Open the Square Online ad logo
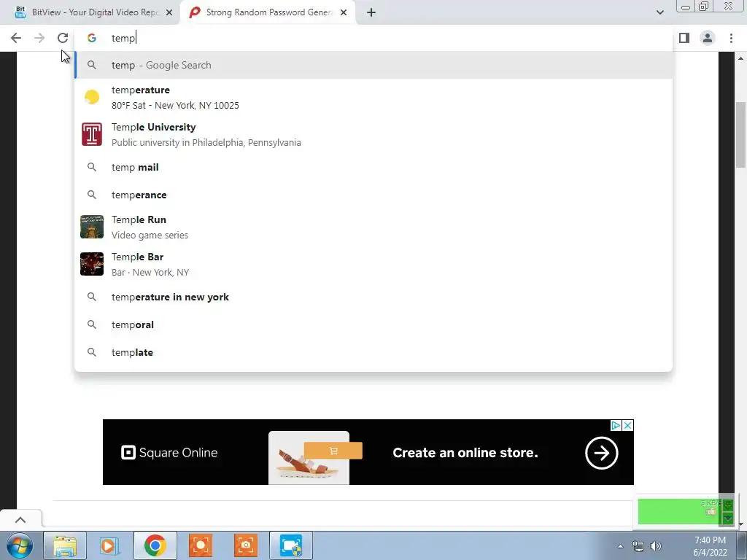The height and width of the screenshot is (560, 747). [169, 452]
